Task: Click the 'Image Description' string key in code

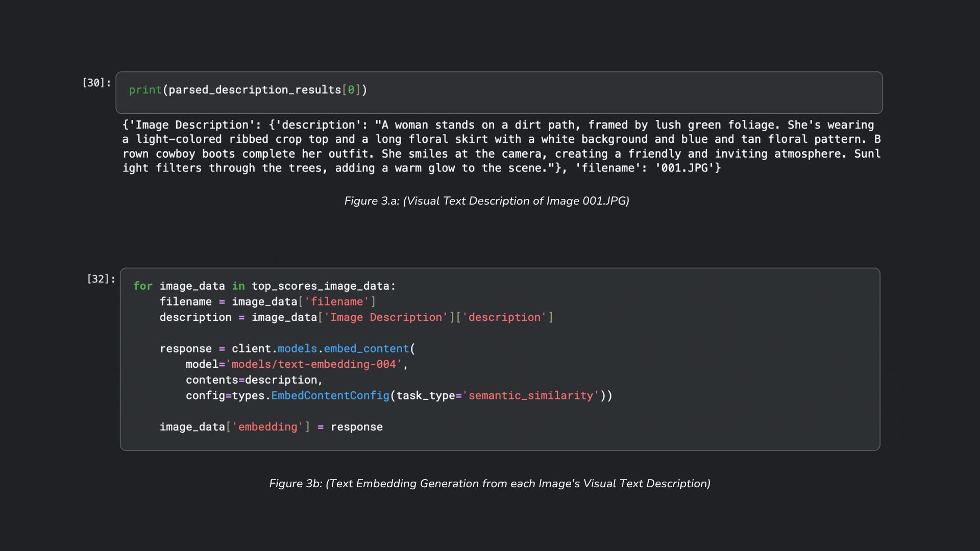Action: coord(385,317)
